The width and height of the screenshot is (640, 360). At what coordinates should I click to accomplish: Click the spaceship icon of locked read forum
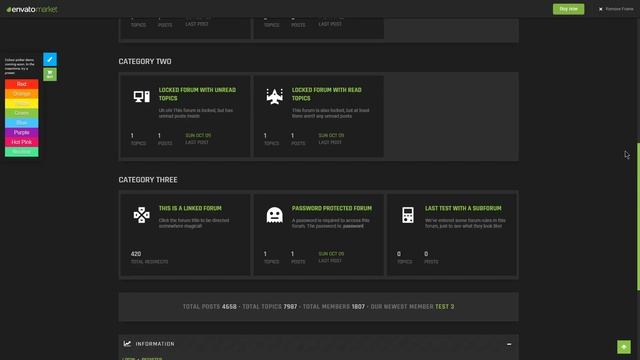[275, 97]
